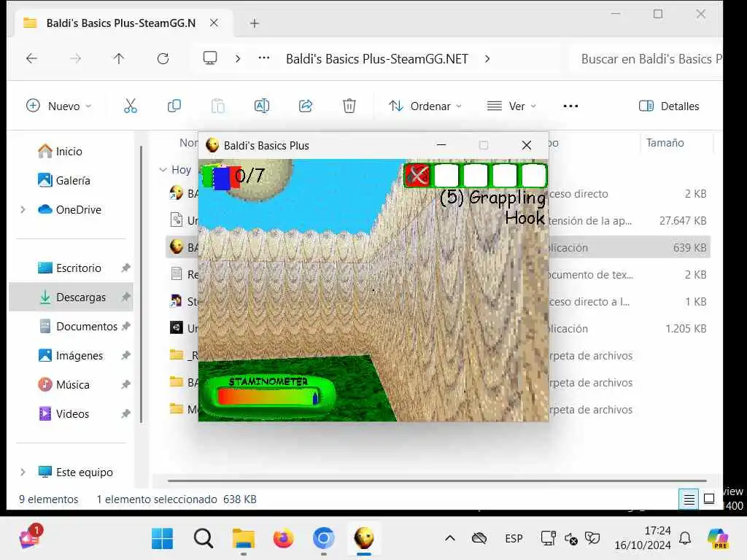Click the Tamaño column header
747x560 pixels.
(x=665, y=142)
